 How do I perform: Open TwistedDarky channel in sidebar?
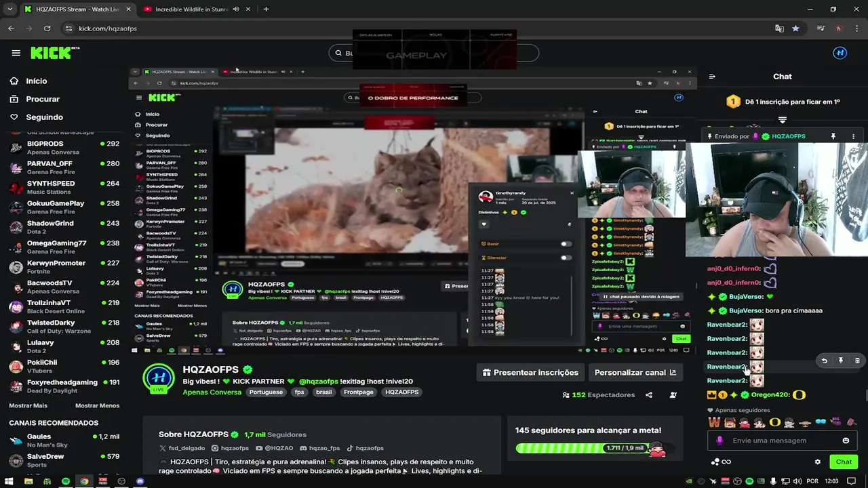[64, 326]
